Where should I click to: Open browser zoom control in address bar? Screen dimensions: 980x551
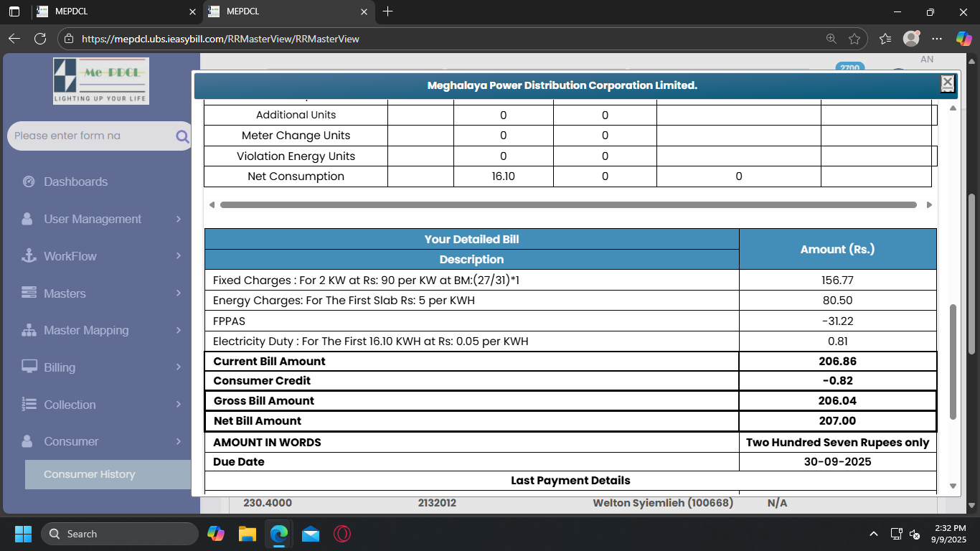831,39
